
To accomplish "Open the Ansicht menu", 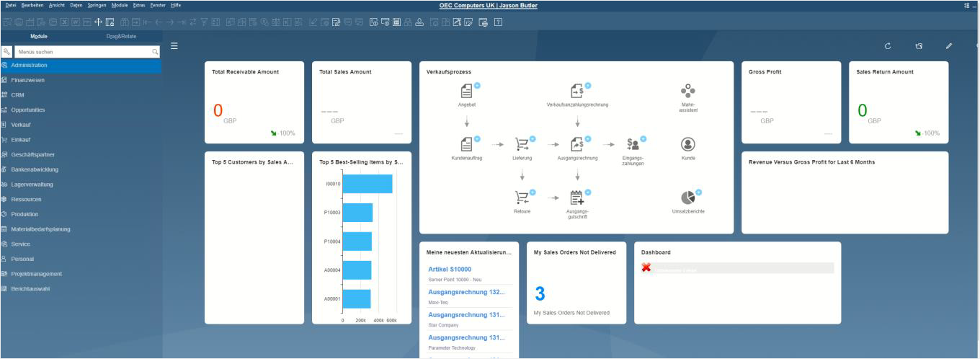I will tap(57, 5).
